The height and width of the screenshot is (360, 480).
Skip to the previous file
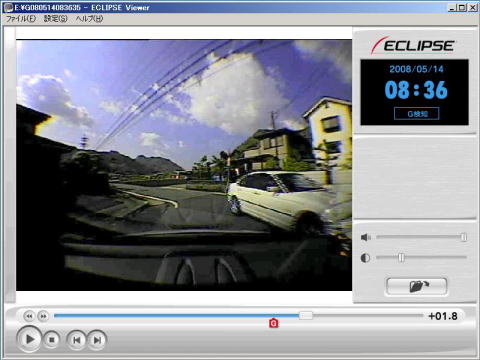(x=77, y=340)
